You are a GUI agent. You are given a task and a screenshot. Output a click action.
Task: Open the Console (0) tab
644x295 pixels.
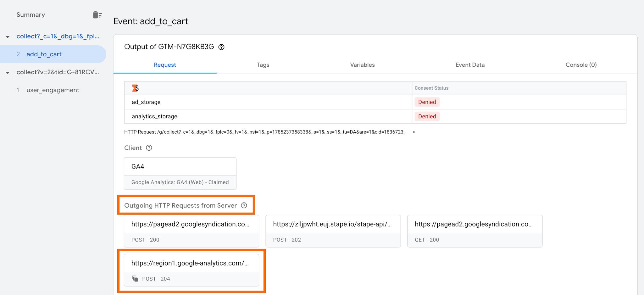click(581, 65)
